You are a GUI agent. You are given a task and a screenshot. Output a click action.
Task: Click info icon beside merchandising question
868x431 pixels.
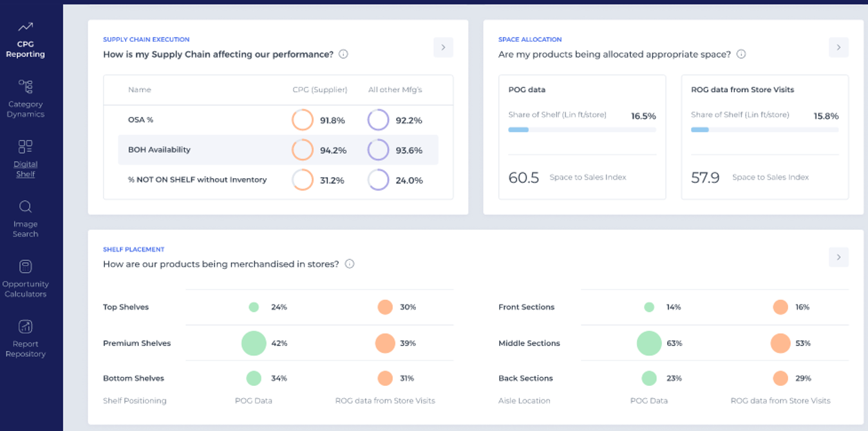[350, 264]
